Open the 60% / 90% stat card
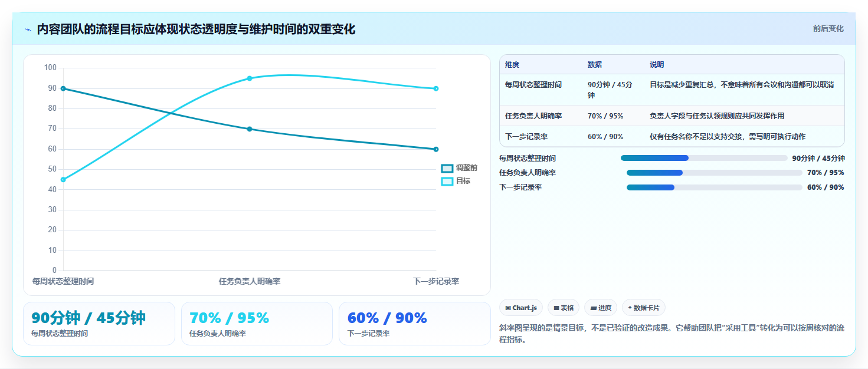This screenshot has width=868, height=369. click(415, 324)
